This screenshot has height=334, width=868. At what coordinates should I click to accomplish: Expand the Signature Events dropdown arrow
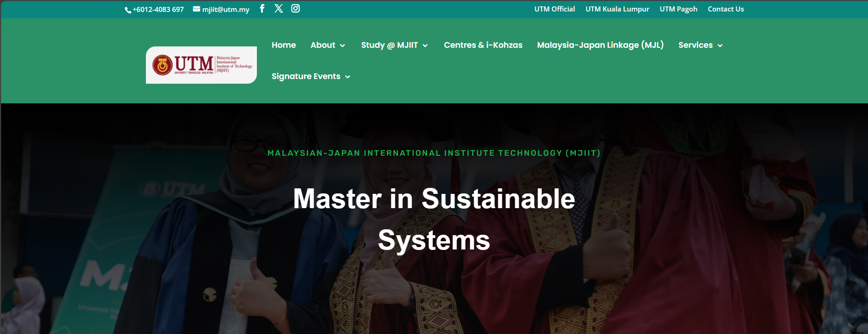coord(348,77)
